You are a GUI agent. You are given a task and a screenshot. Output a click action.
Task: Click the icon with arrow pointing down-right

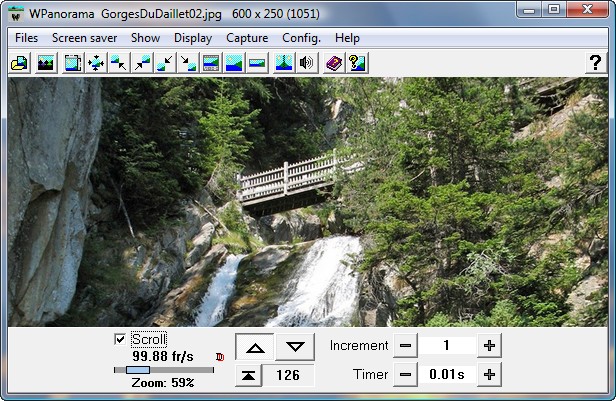coord(188,63)
